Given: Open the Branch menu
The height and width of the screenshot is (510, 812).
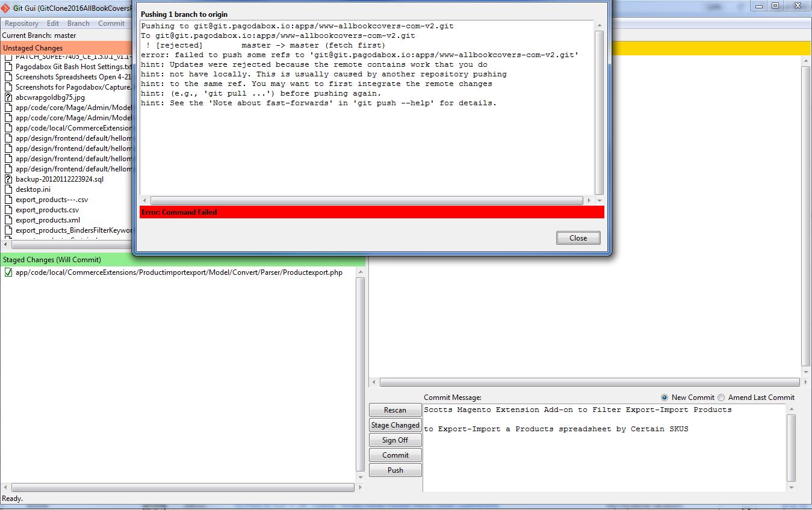Looking at the screenshot, I should coord(78,23).
